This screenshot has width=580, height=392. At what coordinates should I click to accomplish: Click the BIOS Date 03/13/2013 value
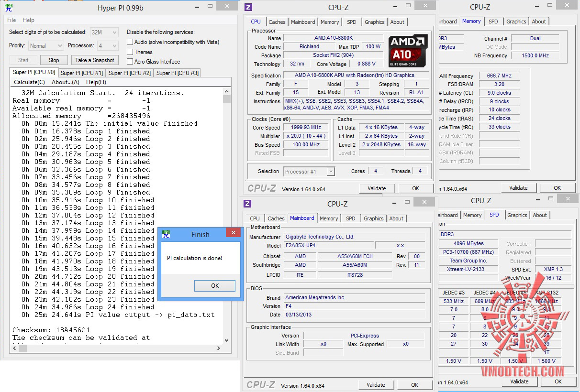click(x=354, y=315)
